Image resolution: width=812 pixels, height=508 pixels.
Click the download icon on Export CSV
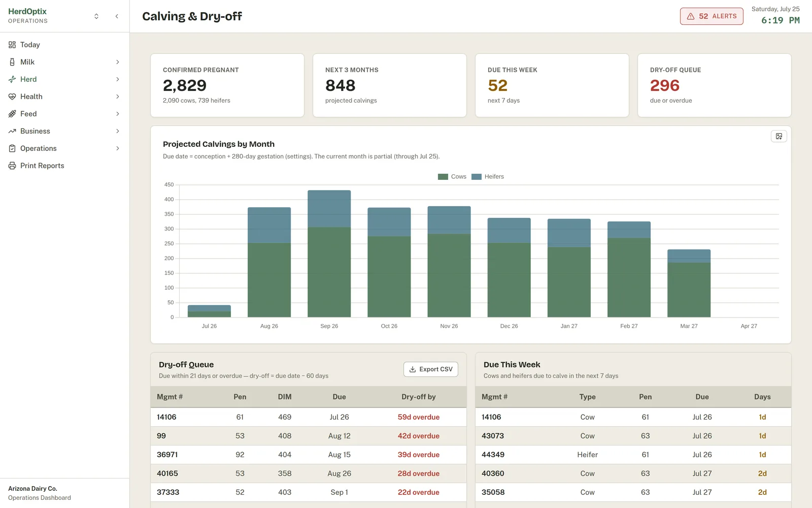[x=413, y=369]
